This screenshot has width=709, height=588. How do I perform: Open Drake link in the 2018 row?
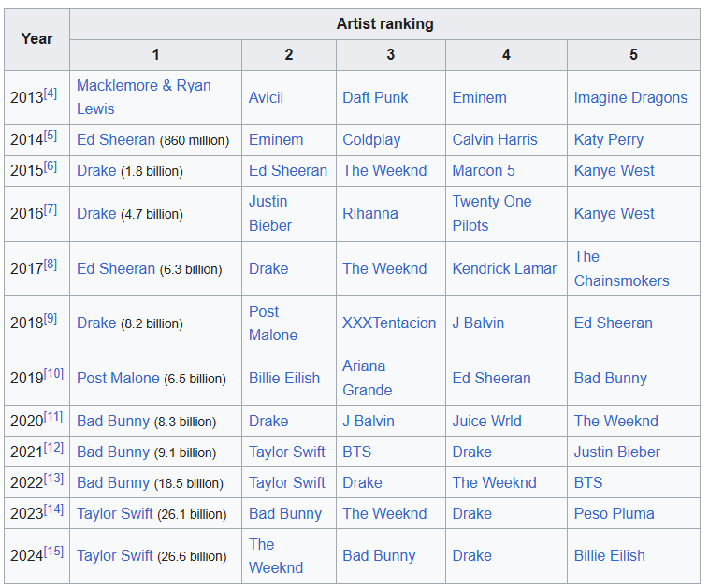pyautogui.click(x=96, y=323)
